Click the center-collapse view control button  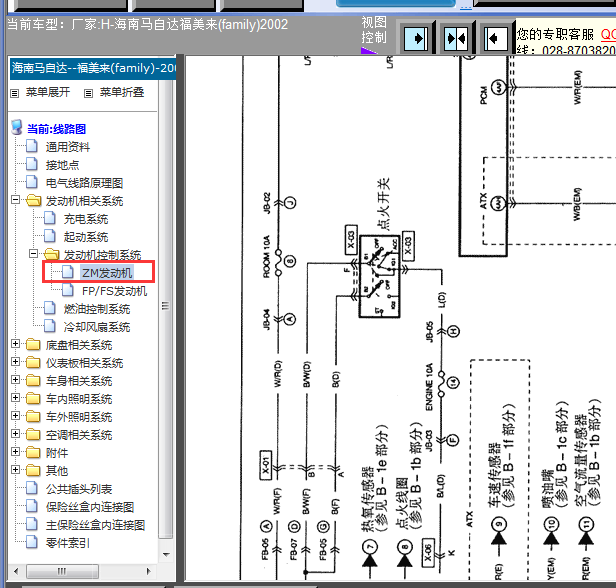456,38
